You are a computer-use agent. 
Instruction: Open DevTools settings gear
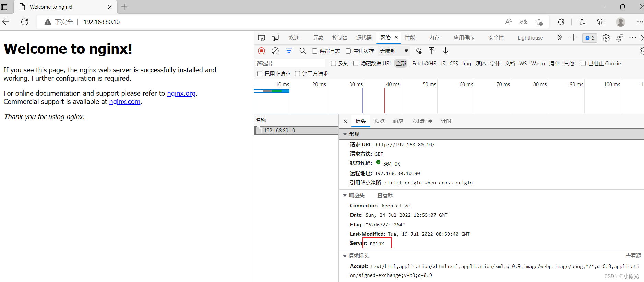[x=606, y=38]
